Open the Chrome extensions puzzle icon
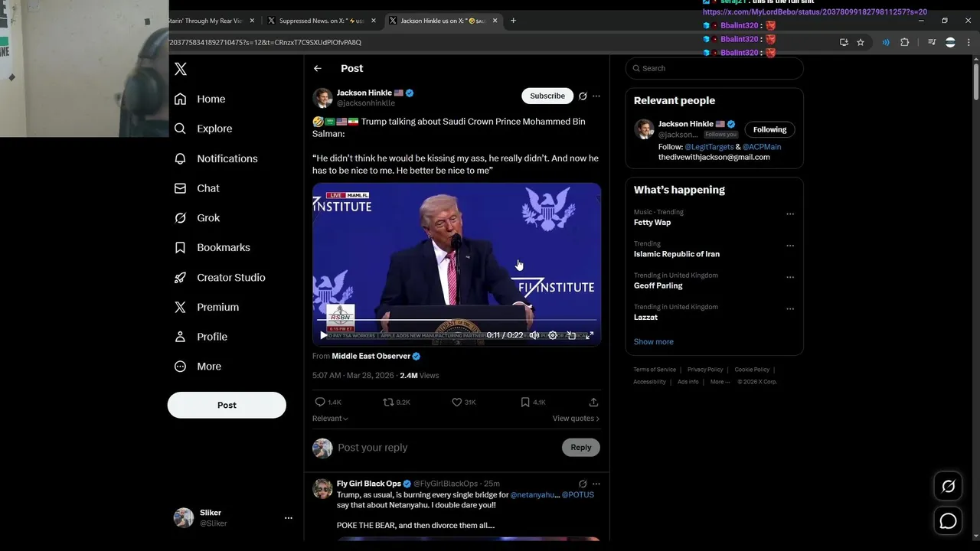This screenshot has height=551, width=980. (904, 43)
